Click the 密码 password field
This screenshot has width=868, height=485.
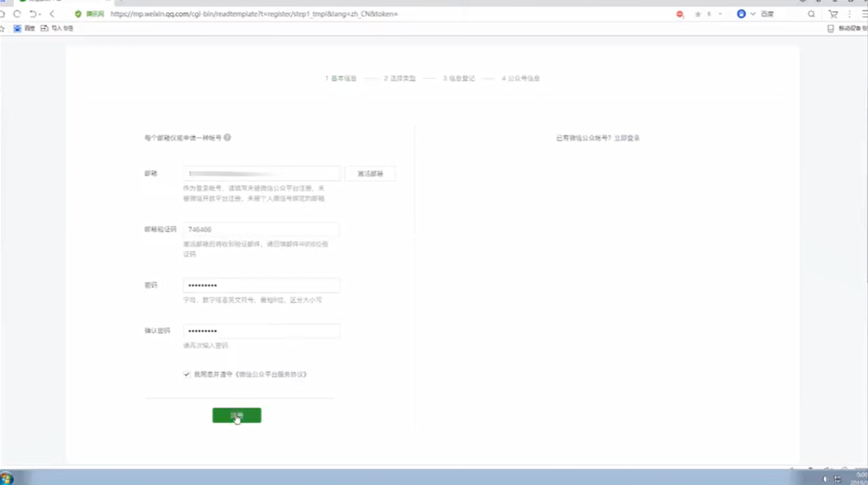coord(261,286)
